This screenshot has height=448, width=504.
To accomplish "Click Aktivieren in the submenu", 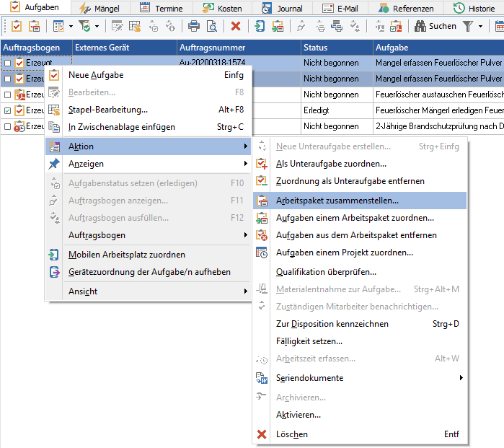I will (360, 415).
